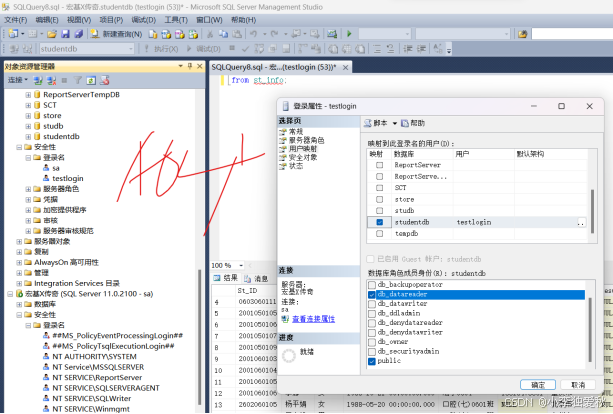Open the 视图(V) menu

[79, 20]
